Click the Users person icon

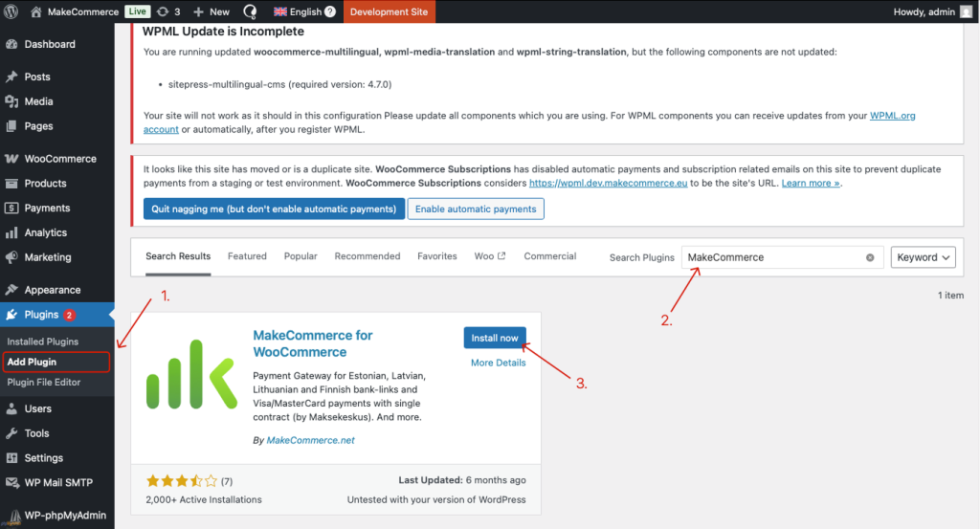(x=11, y=409)
